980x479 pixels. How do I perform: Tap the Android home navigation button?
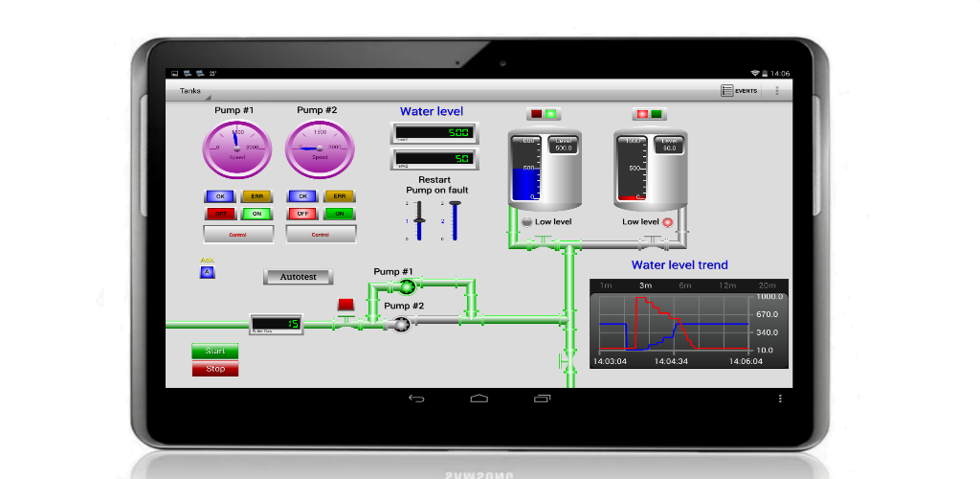point(479,399)
